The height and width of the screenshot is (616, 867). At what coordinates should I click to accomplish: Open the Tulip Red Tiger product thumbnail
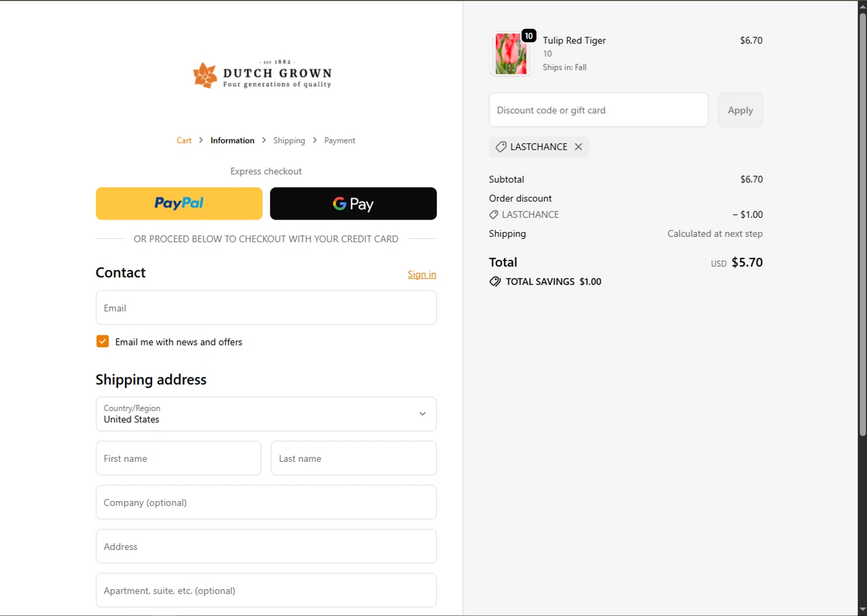(511, 54)
